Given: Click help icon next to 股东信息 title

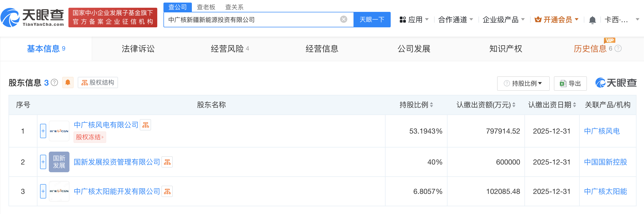Looking at the screenshot, I should pos(54,83).
